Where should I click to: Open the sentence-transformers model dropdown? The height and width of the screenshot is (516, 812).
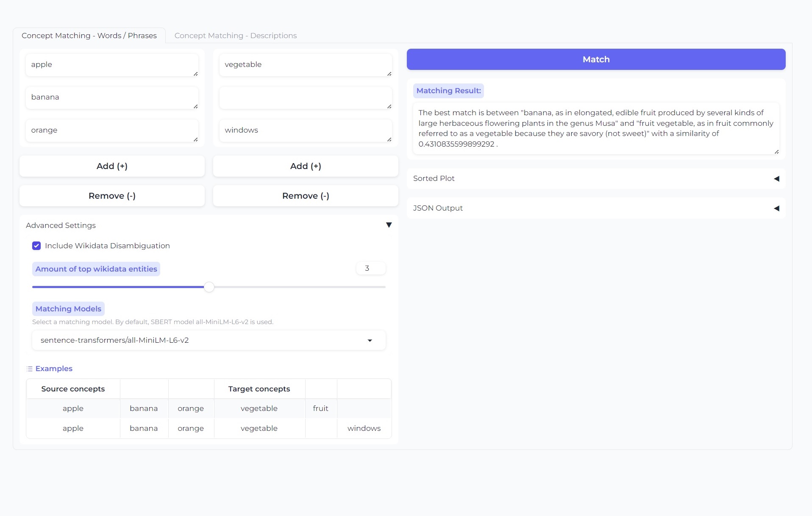click(x=203, y=341)
